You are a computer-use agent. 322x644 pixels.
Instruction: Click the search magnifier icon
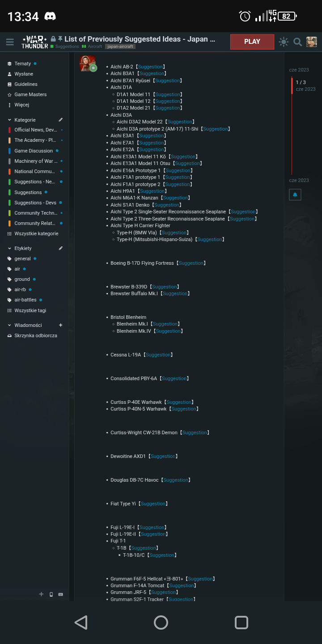point(297,42)
